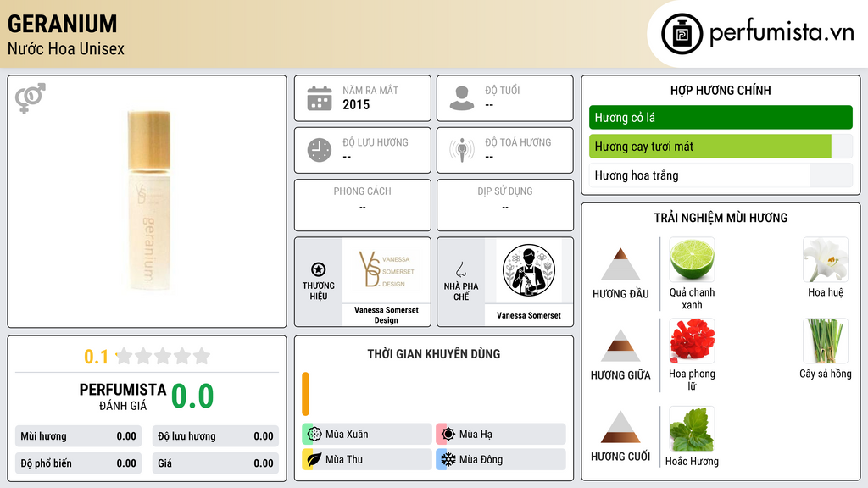The width and height of the screenshot is (868, 488).
Task: Click the unisex gender symbol icon
Action: pos(30,98)
